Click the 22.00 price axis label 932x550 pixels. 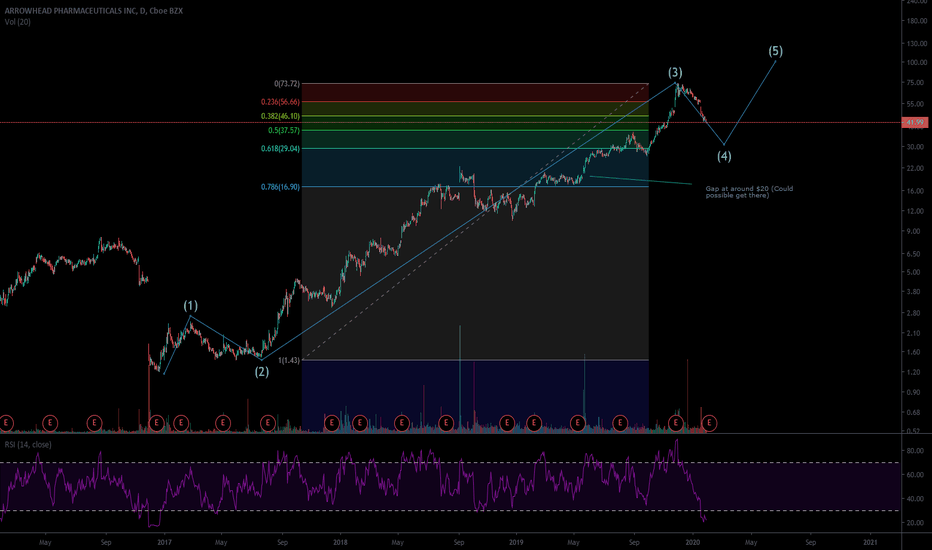coord(917,169)
